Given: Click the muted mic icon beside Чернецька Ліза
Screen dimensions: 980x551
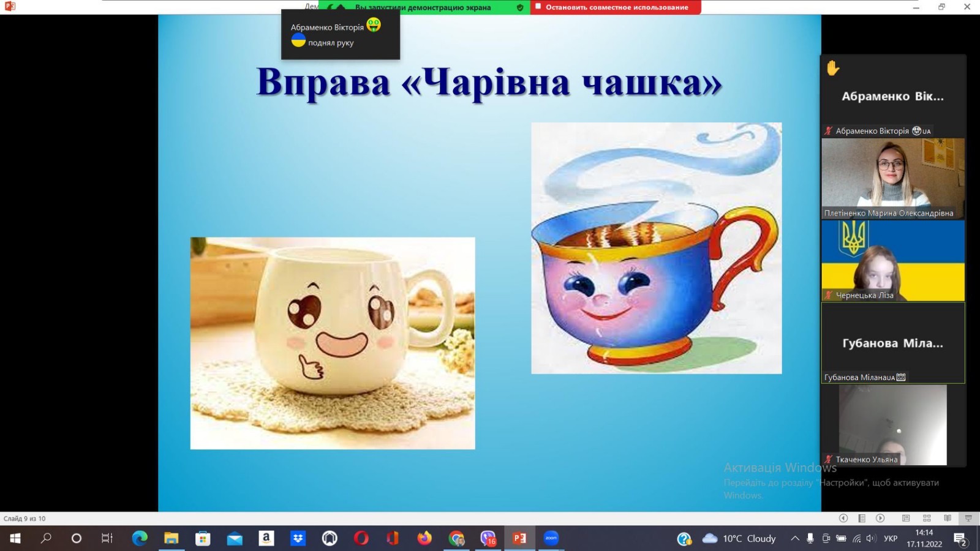Looking at the screenshot, I should coord(829,295).
